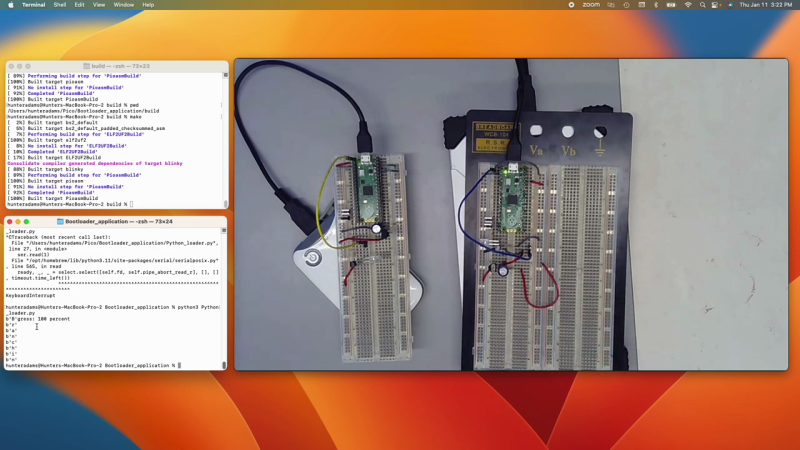This screenshot has height=450, width=800.
Task: Click the Bluetooth status icon
Action: coord(656,5)
